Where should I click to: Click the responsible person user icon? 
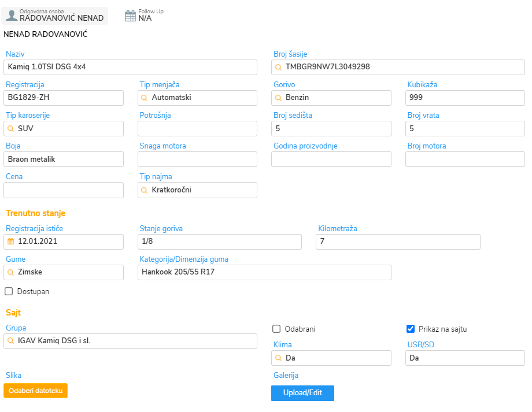coord(12,16)
